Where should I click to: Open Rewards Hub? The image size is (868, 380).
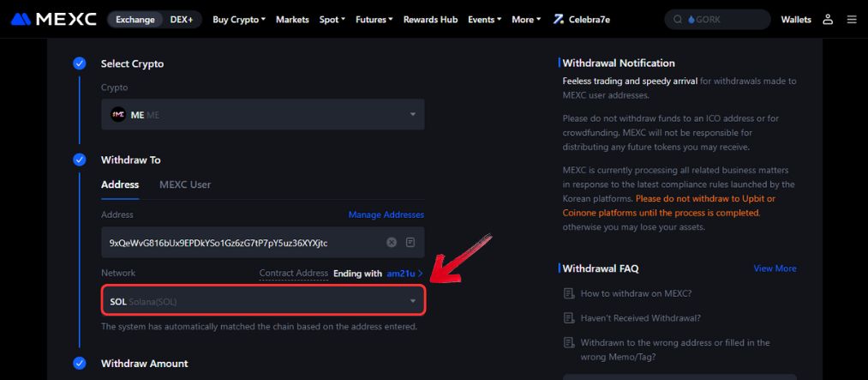click(x=430, y=20)
